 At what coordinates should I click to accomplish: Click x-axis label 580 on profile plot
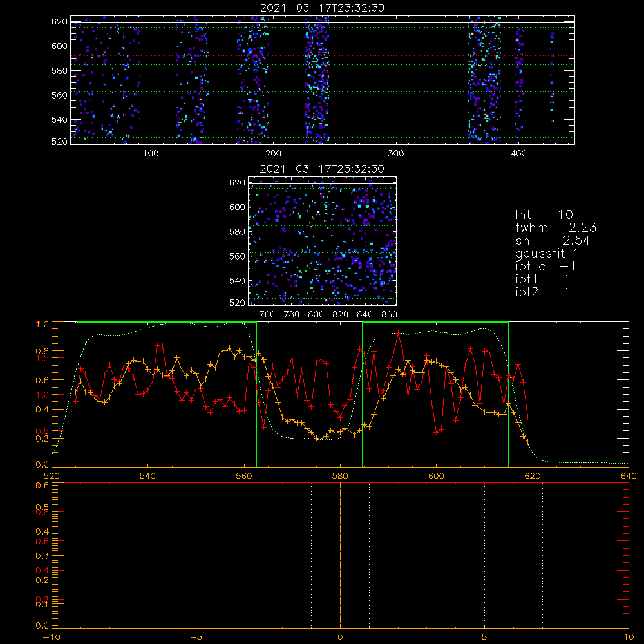pyautogui.click(x=341, y=477)
